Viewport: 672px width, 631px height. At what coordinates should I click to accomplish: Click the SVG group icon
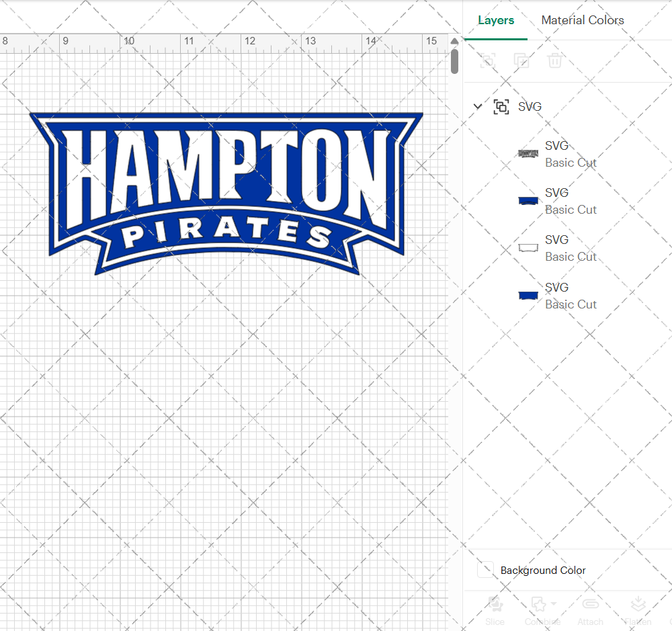501,106
